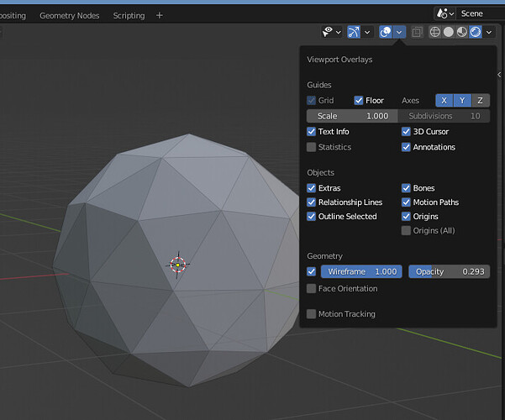Toggle the Show Gizmo button

[x=354, y=32]
